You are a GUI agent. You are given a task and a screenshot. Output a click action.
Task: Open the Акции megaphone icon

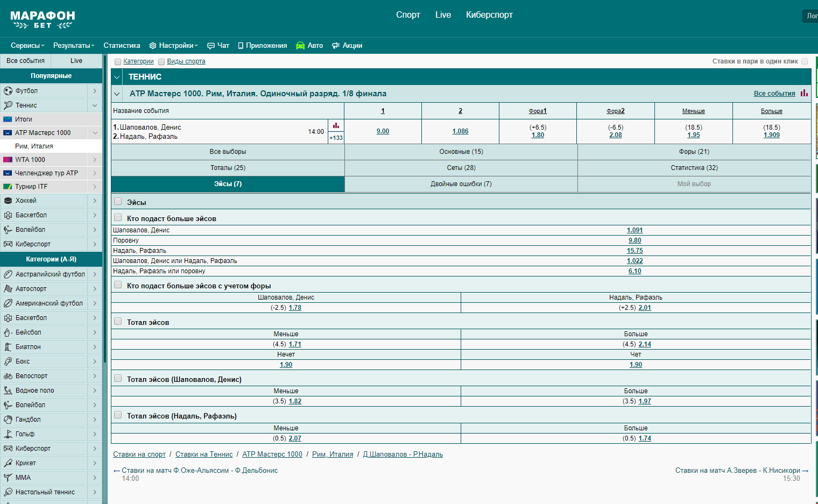336,46
